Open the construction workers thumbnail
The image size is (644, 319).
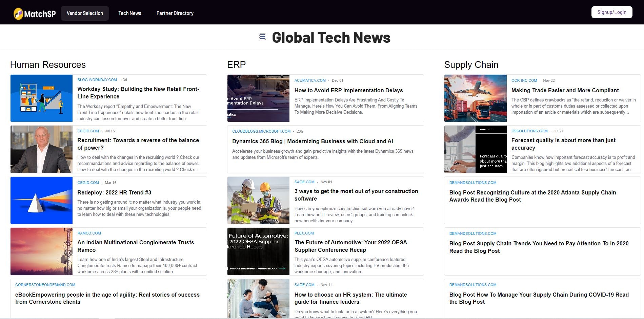[x=258, y=200]
